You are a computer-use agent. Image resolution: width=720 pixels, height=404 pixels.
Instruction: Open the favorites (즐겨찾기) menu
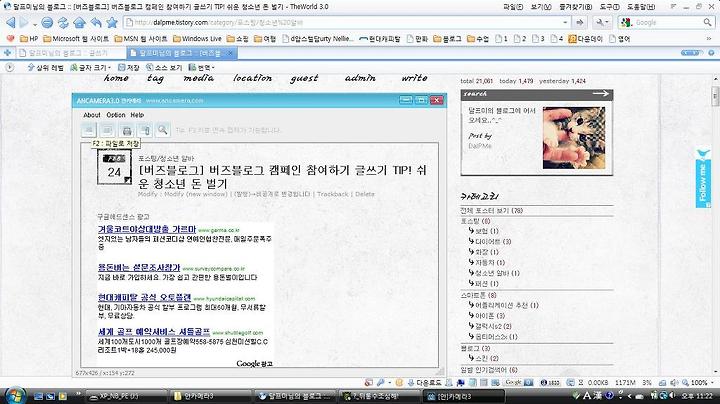point(575,6)
